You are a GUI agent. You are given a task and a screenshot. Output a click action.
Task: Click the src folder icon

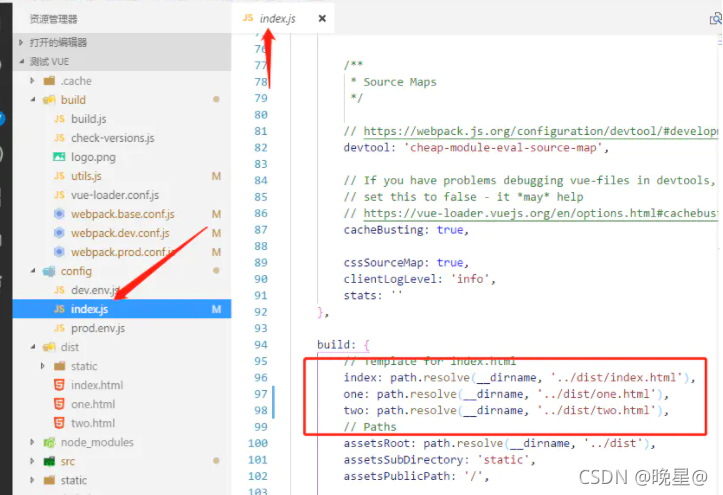tap(49, 461)
